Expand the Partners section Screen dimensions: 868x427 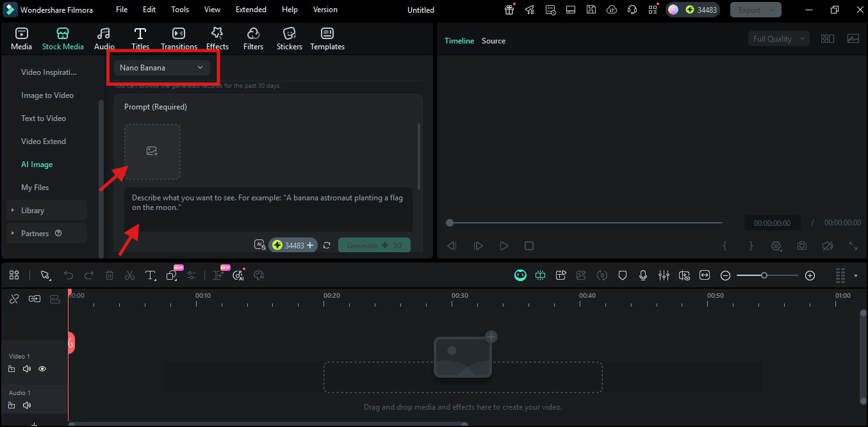[47, 233]
